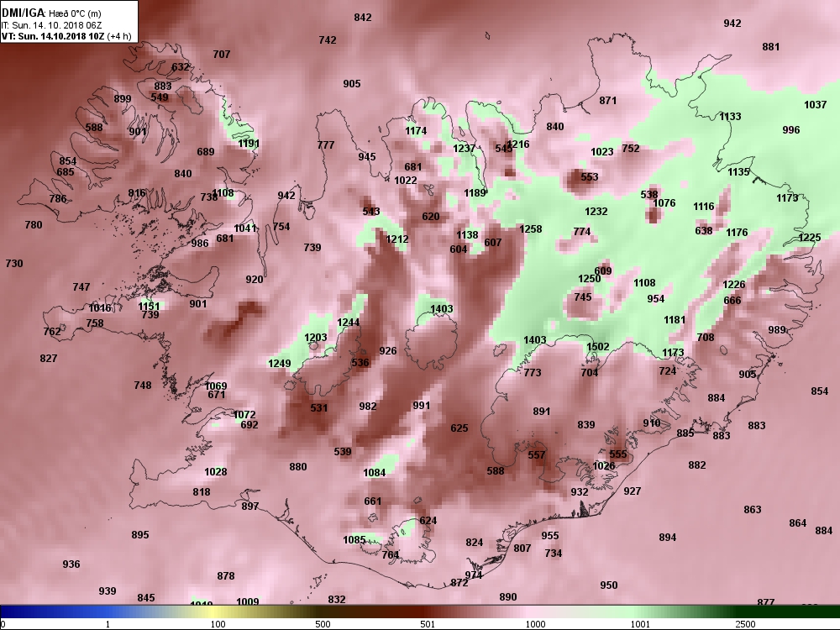The image size is (840, 630).
Task: Click the value 553 on the map
Action: pos(590,176)
